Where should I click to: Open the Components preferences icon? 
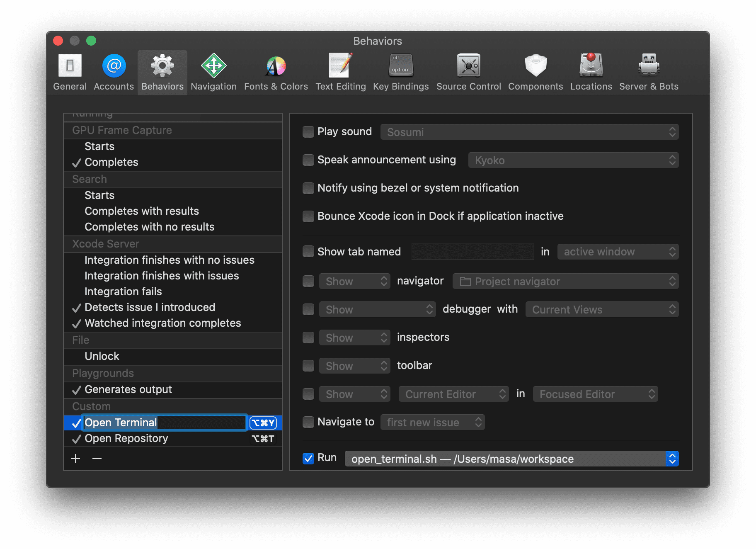(535, 65)
